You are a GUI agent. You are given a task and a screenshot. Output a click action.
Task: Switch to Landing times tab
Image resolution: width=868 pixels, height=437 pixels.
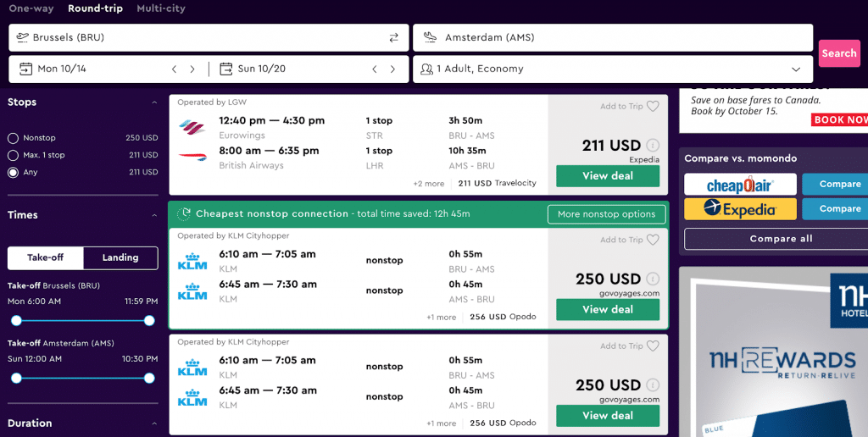pyautogui.click(x=120, y=257)
